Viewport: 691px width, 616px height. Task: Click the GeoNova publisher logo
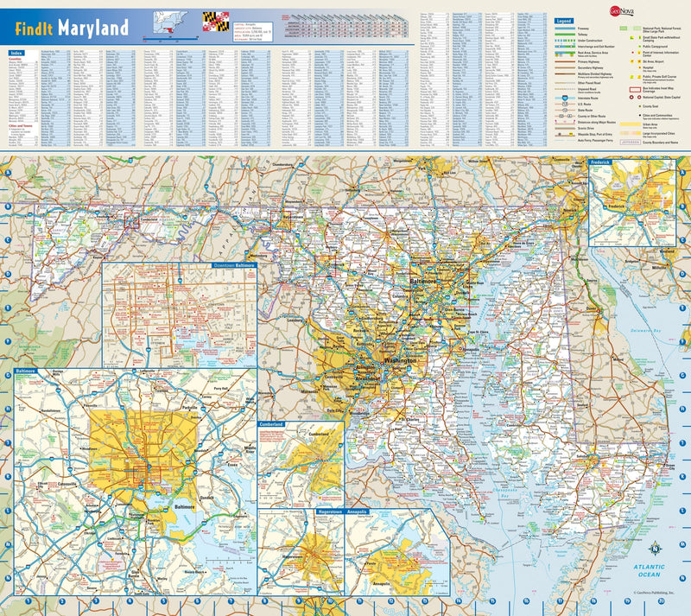[621, 11]
